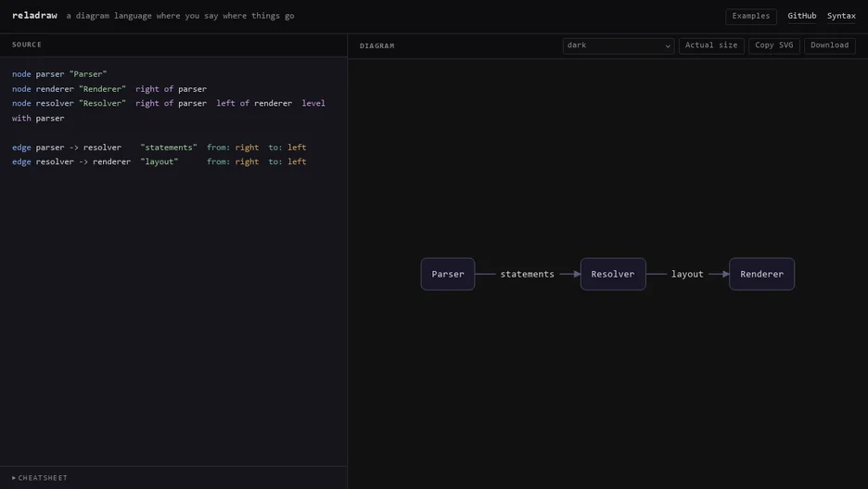Click the SOURCE panel header
The image size is (868, 489).
click(27, 45)
